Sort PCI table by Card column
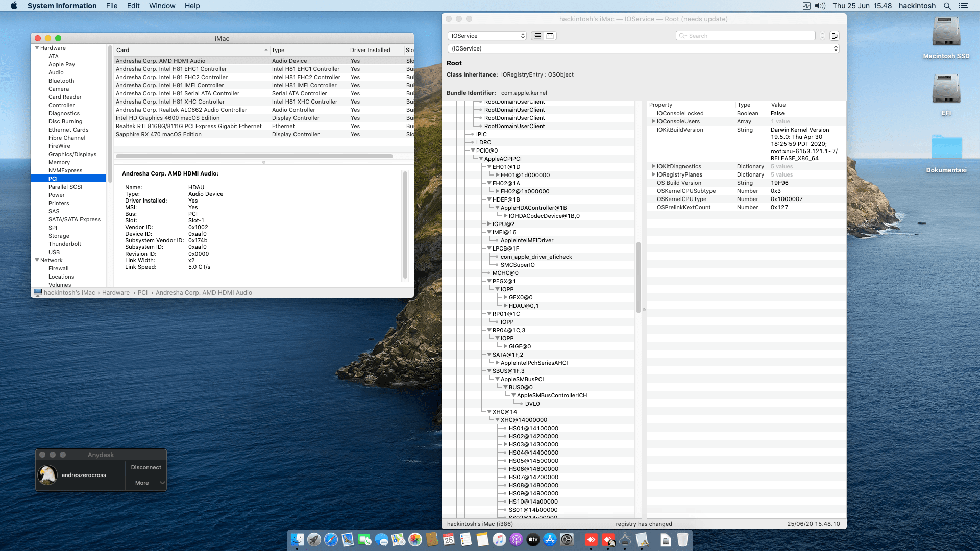The width and height of the screenshot is (980, 551). click(192, 50)
